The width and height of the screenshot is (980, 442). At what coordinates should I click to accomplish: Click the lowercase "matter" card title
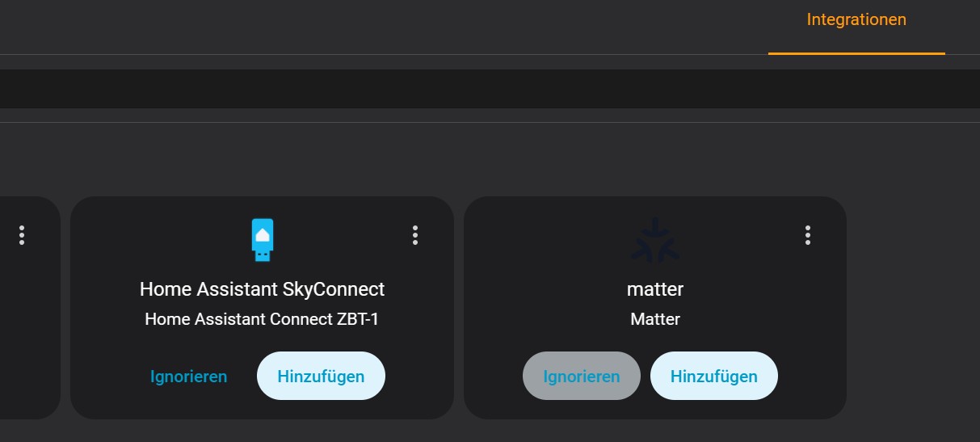[x=654, y=288]
